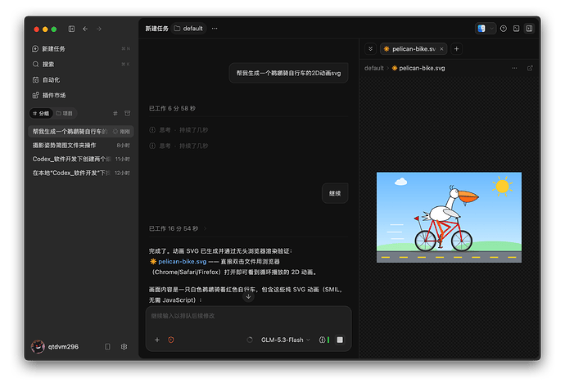The image size is (565, 392).
Task: Click the reasoning level icon with green bar
Action: (324, 340)
